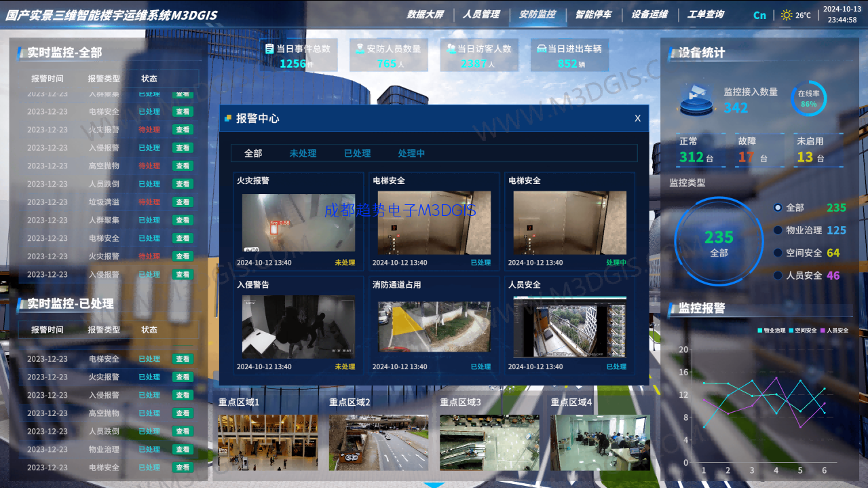Select the 人员安全 monitoring type radio option
The width and height of the screenshot is (868, 488).
pyautogui.click(x=778, y=276)
